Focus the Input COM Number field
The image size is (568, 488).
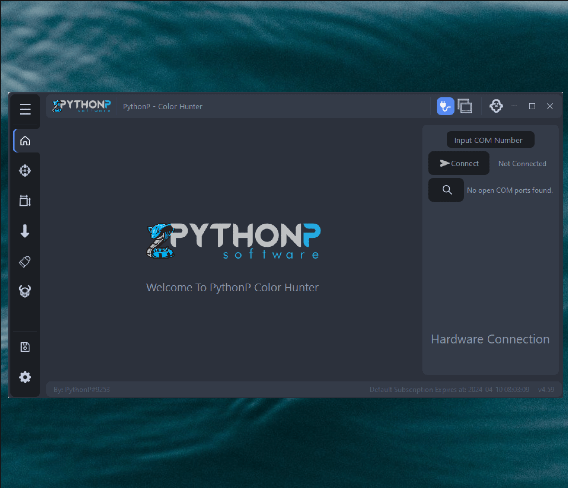(490, 140)
